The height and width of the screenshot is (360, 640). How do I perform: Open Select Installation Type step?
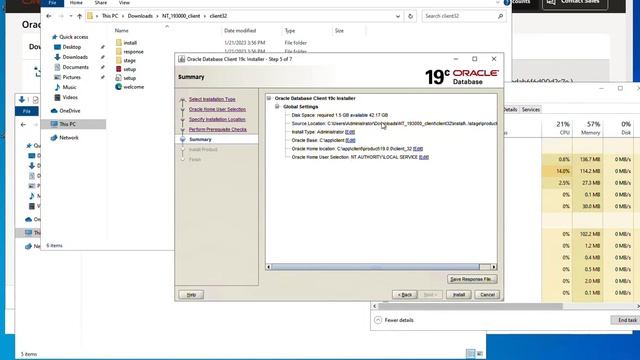(x=212, y=99)
